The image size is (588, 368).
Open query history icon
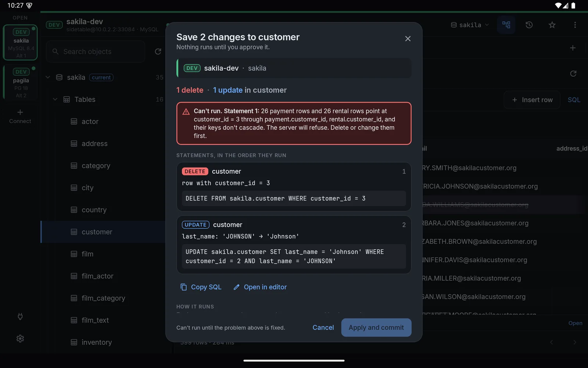[529, 25]
